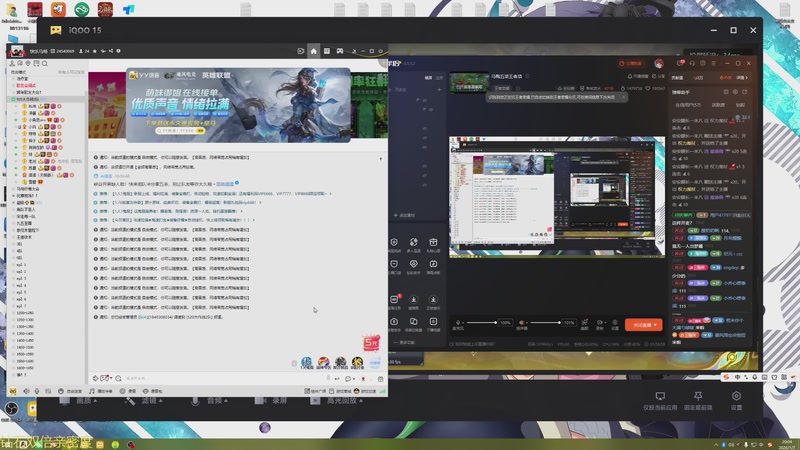This screenshot has height=450, width=800.
Task: Click the info icon in the YY header
Action: (x=118, y=51)
